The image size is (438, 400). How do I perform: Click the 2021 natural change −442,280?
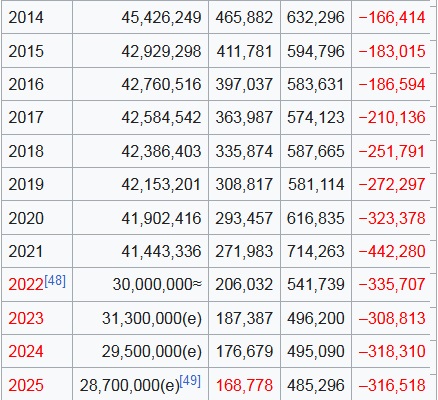click(392, 251)
